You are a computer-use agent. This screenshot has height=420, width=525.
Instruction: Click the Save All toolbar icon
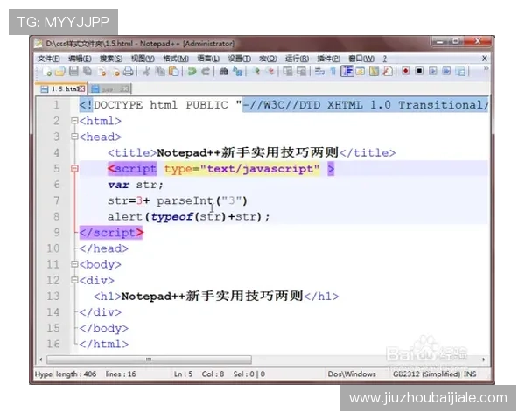[x=87, y=72]
